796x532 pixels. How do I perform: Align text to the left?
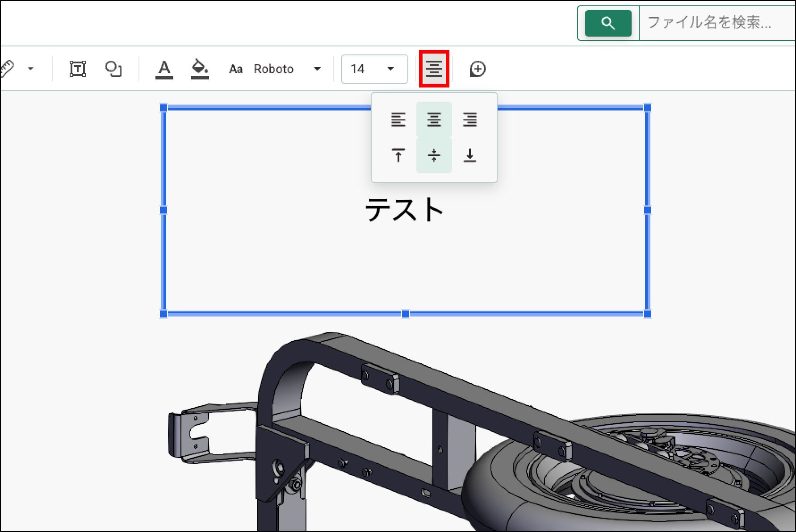pos(398,120)
